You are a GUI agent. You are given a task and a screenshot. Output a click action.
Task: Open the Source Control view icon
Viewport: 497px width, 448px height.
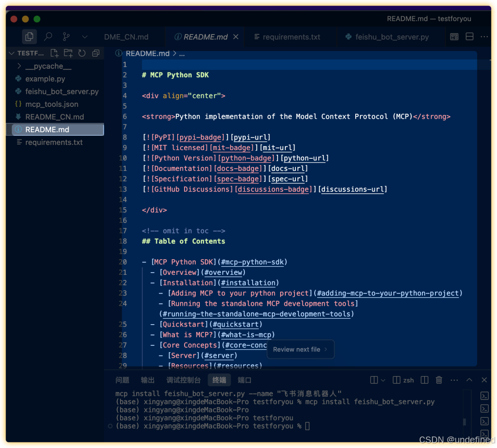tap(66, 37)
